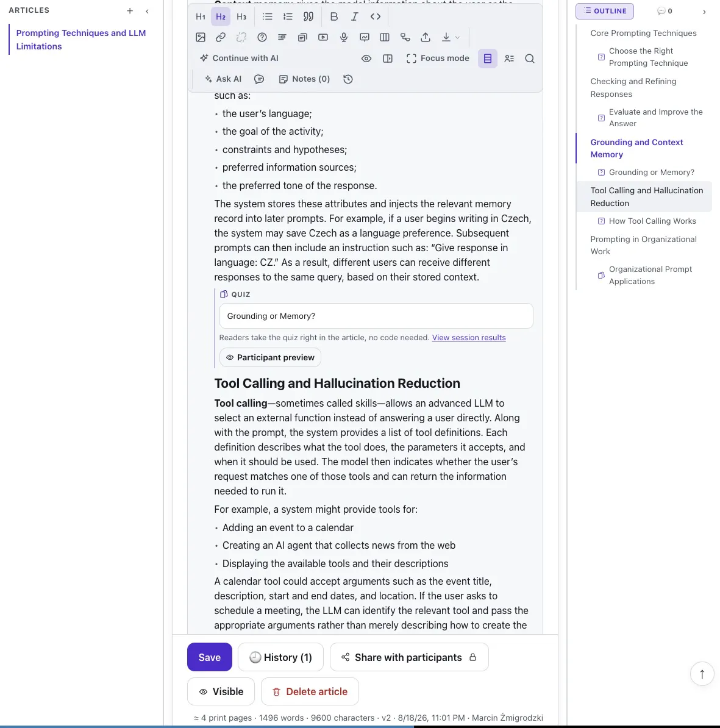720x728 pixels.
Task: Open the comments bubble icon
Action: pos(259,79)
